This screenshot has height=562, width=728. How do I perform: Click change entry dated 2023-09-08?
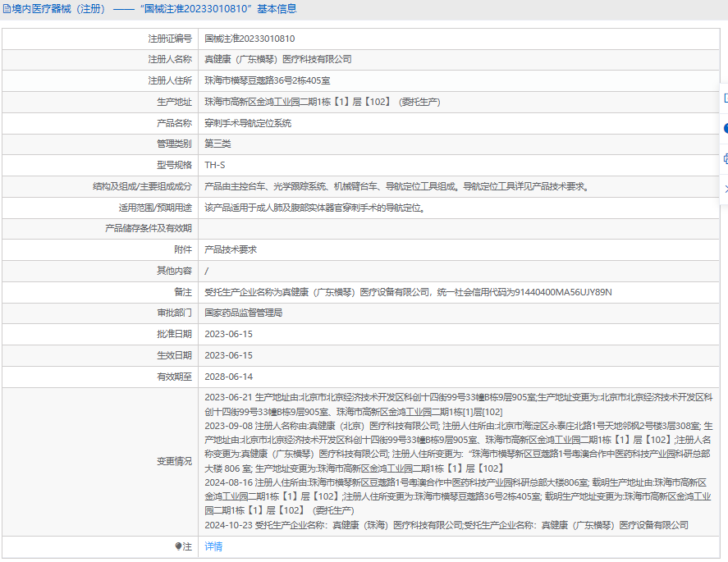[x=459, y=447]
